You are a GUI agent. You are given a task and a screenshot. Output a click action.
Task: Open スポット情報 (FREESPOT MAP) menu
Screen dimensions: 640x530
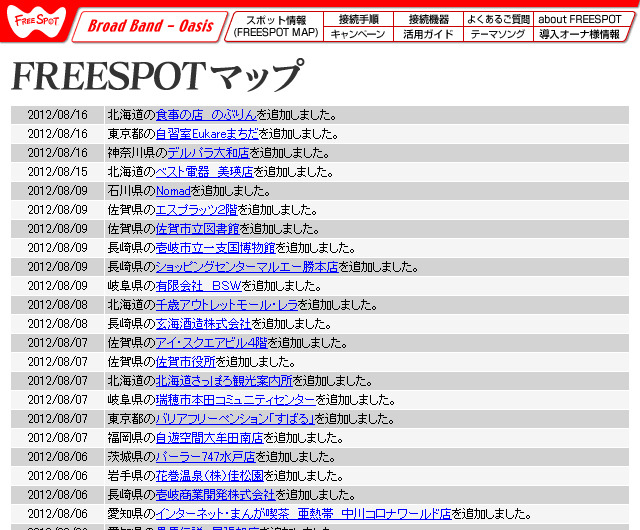coord(276,26)
